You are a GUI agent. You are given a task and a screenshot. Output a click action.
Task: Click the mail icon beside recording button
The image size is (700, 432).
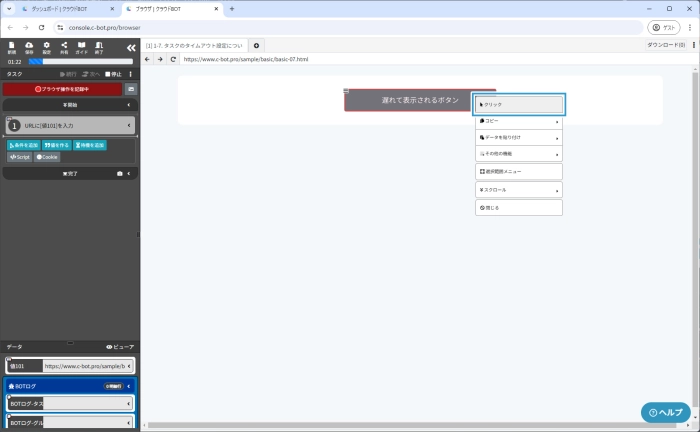pyautogui.click(x=130, y=89)
